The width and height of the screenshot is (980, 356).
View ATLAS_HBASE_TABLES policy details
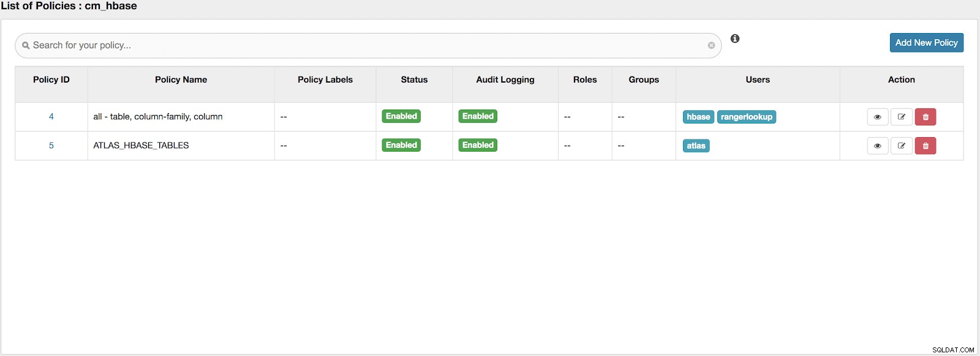point(877,146)
